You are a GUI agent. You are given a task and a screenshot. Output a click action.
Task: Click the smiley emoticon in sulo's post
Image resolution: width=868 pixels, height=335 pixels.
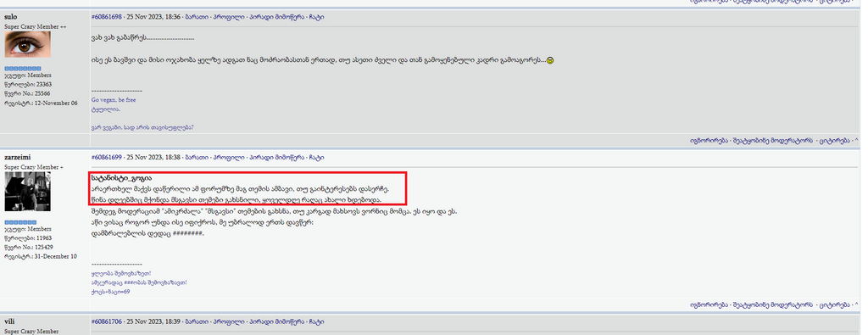pyautogui.click(x=549, y=60)
